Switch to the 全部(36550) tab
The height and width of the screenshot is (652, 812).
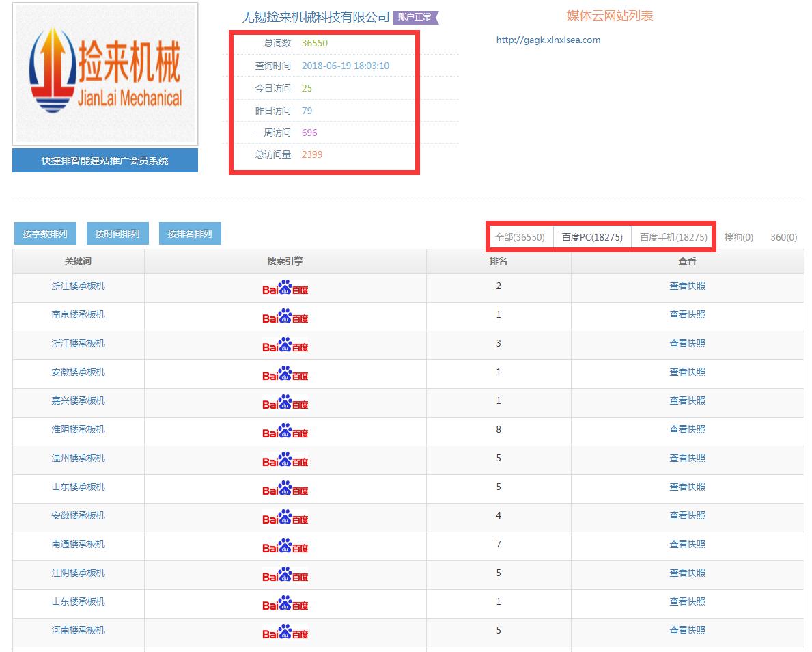click(520, 237)
